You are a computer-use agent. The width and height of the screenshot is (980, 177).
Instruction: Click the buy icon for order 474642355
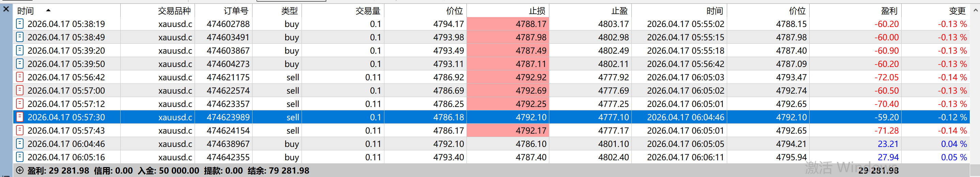tap(20, 157)
